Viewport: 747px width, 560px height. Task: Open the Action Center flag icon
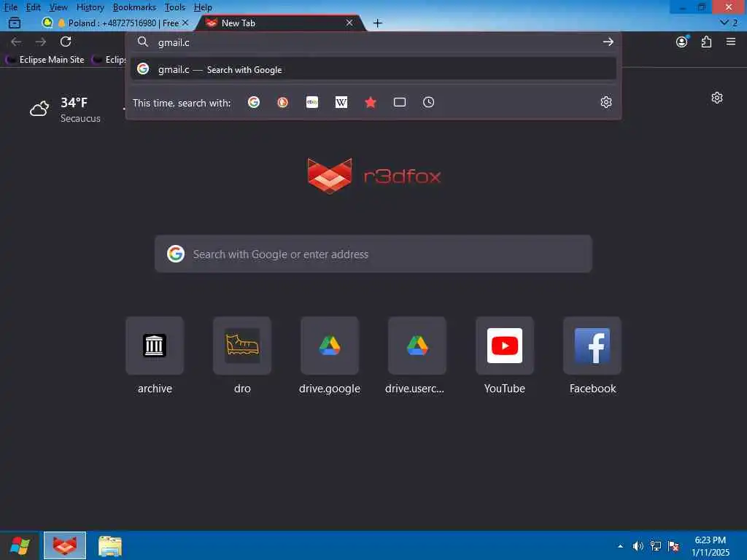coord(673,546)
